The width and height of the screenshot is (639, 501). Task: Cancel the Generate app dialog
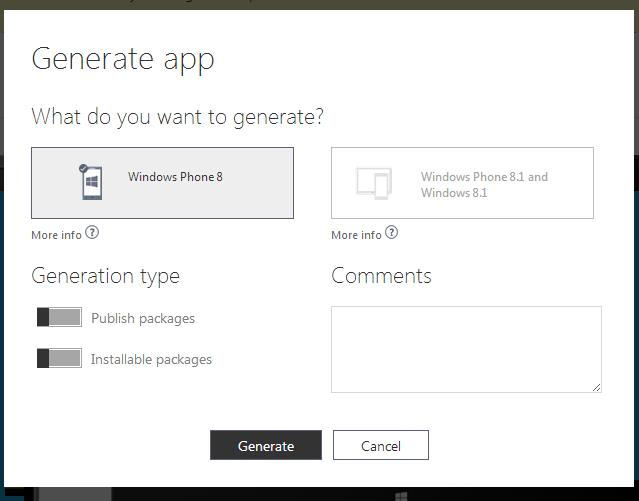pos(380,445)
